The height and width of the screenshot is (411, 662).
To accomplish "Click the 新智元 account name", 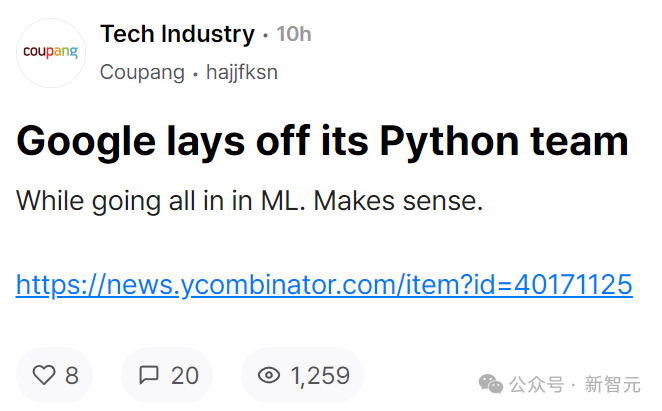I will click(x=614, y=385).
